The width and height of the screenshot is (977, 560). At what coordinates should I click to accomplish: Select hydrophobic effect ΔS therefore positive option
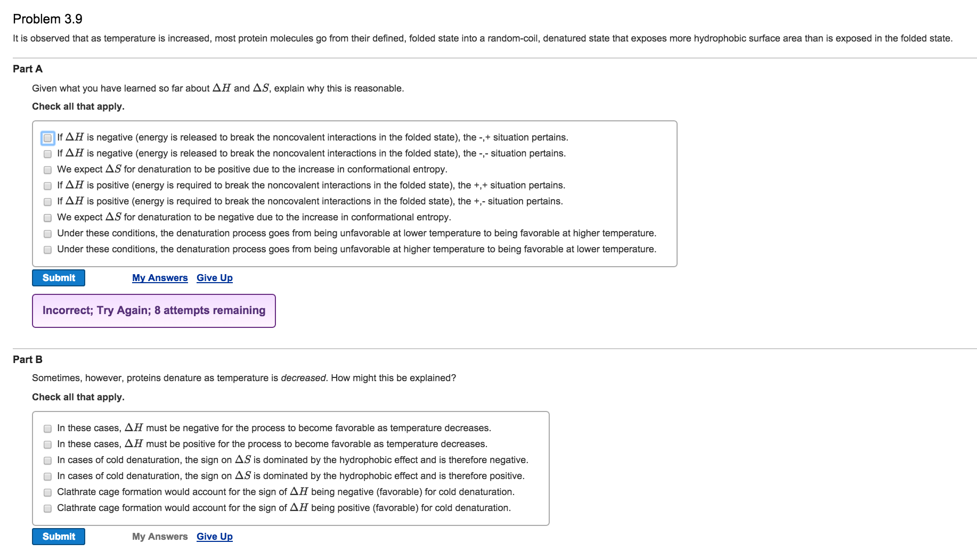(47, 476)
